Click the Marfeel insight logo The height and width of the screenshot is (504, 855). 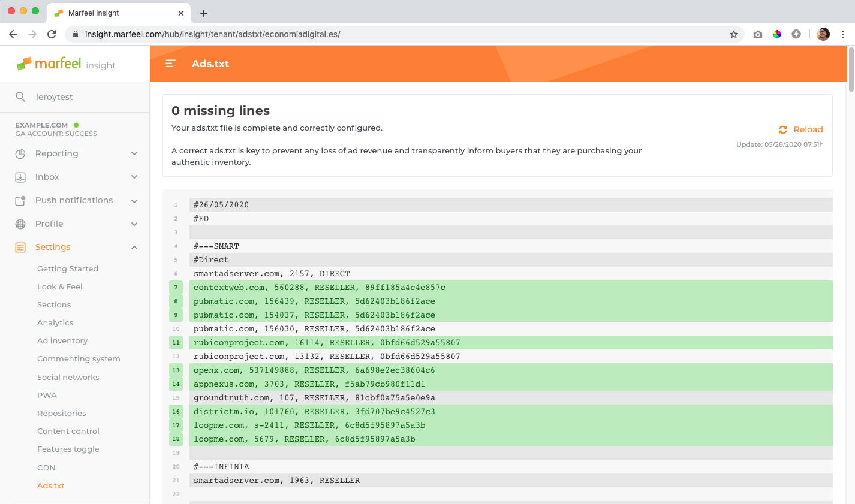(66, 64)
